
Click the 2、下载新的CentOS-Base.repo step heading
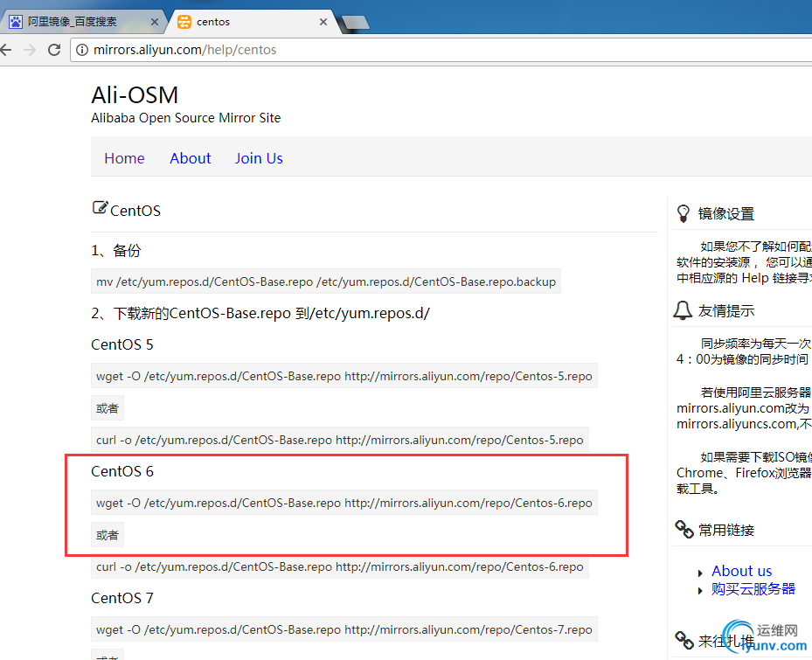click(260, 313)
